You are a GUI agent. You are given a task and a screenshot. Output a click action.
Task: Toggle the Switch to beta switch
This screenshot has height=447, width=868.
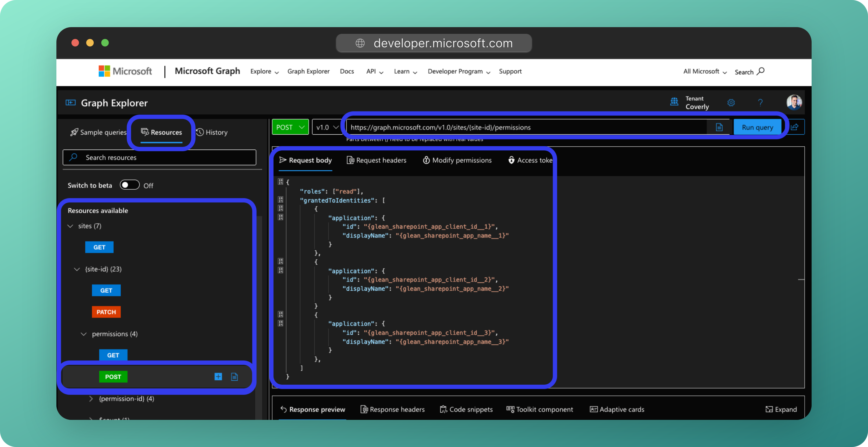pos(130,185)
